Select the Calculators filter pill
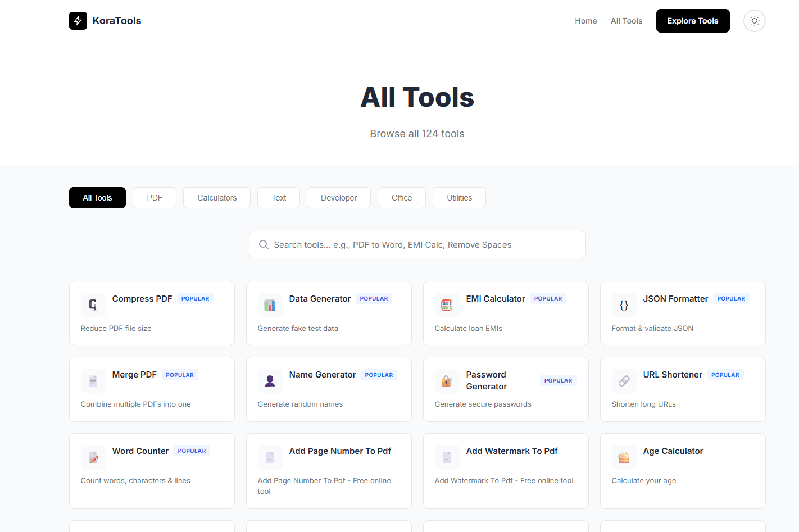This screenshot has height=532, width=799. pyautogui.click(x=216, y=197)
